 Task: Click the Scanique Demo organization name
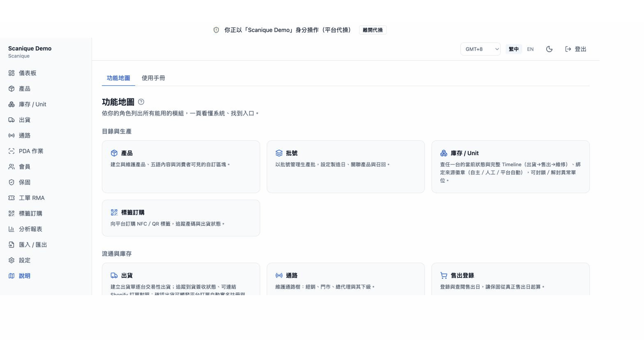(30, 48)
